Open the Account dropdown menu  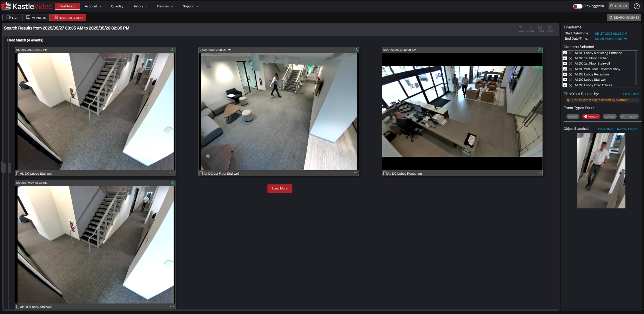(x=93, y=6)
